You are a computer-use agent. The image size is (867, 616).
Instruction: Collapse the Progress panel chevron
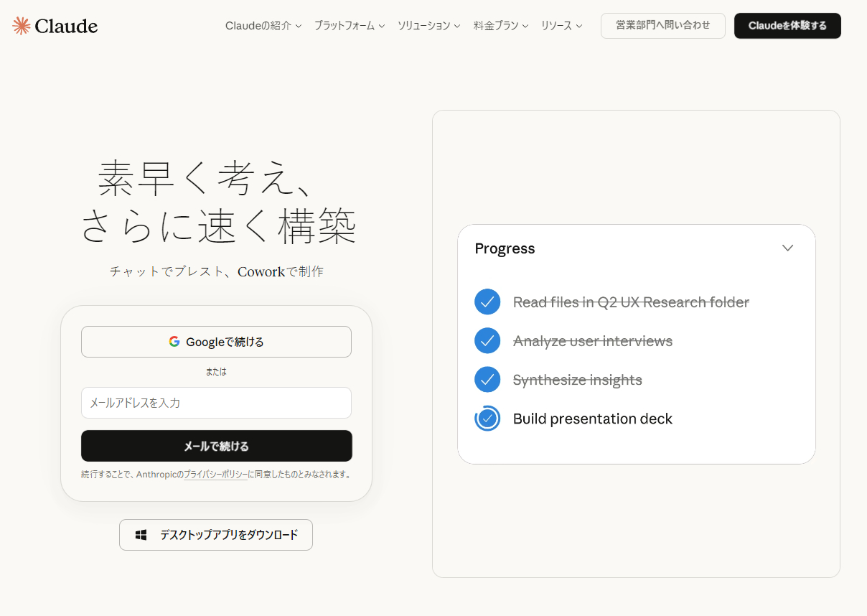click(787, 248)
